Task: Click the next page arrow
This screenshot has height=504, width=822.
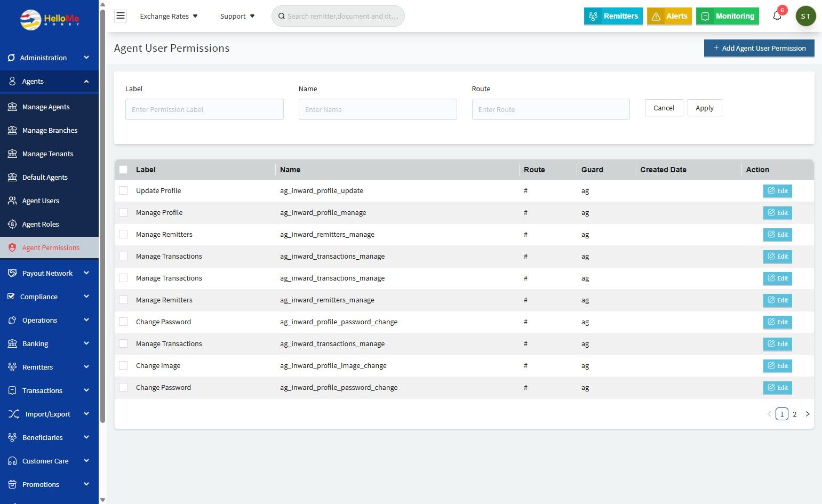Action: point(807,414)
